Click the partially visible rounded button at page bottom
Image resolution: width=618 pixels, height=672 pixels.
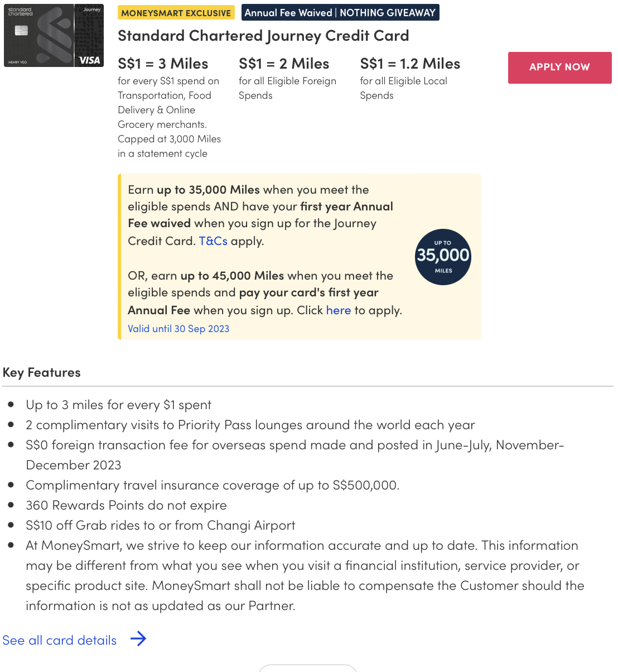(x=307, y=668)
